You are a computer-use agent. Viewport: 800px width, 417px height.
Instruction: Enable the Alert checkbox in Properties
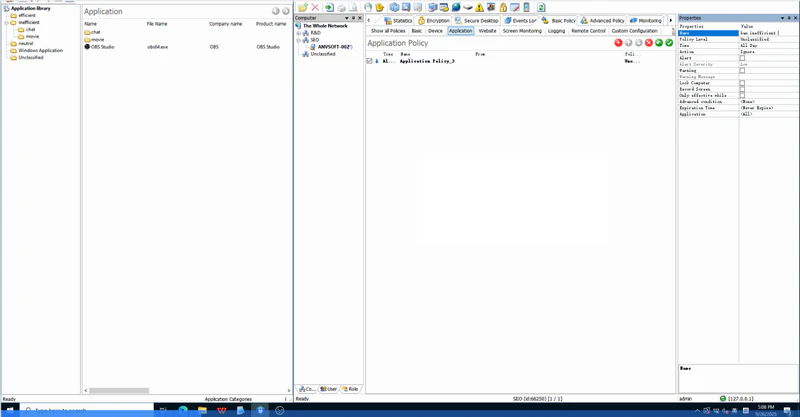click(742, 58)
